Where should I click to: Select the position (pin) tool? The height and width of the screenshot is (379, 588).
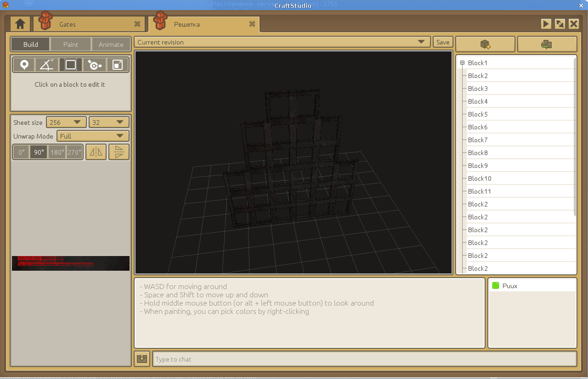(x=24, y=65)
